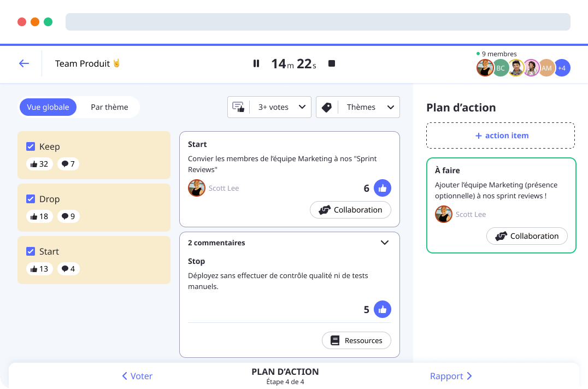Expand the 2 commentaires section

[x=385, y=243]
